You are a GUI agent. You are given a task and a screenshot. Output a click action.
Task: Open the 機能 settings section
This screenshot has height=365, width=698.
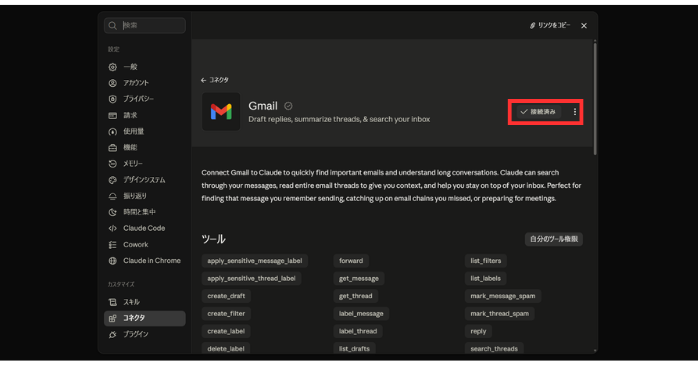point(145,147)
